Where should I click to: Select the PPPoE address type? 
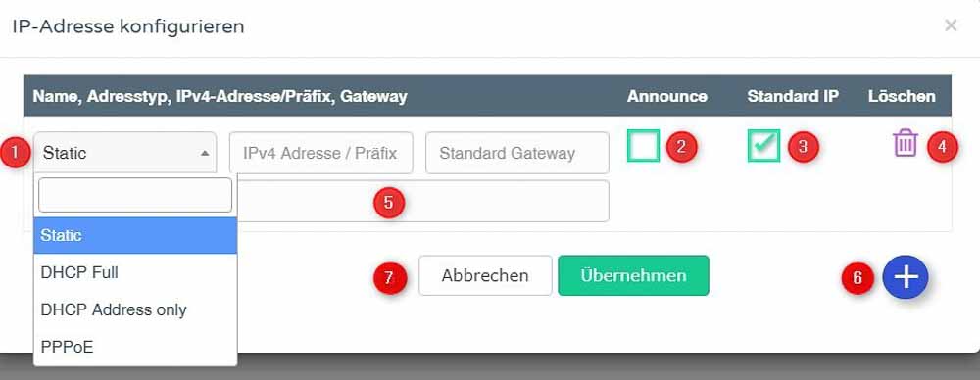coord(135,347)
